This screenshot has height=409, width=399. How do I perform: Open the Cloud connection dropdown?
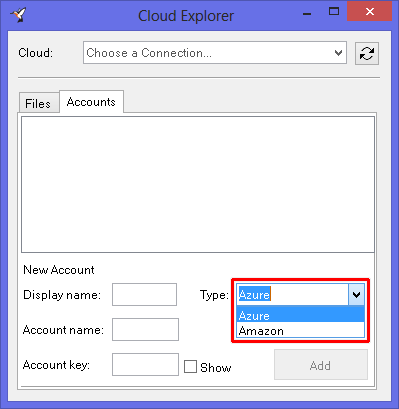215,53
